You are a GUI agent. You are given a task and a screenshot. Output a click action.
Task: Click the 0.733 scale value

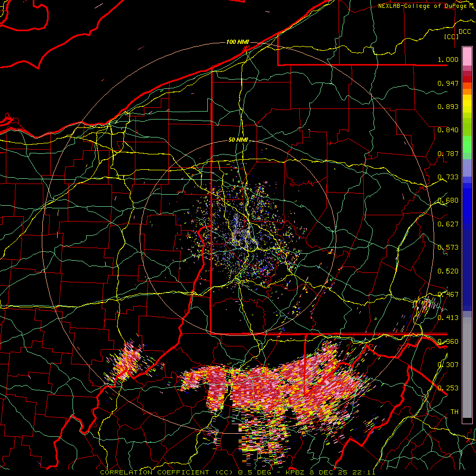point(448,177)
